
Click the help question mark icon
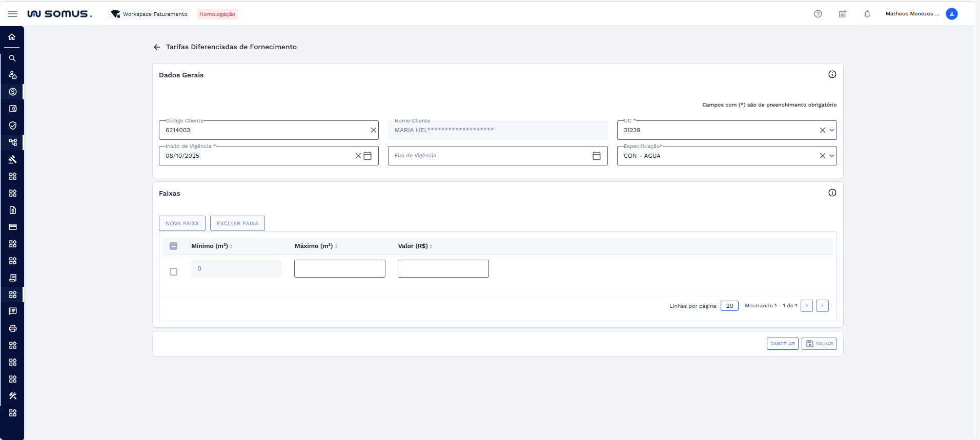click(818, 14)
